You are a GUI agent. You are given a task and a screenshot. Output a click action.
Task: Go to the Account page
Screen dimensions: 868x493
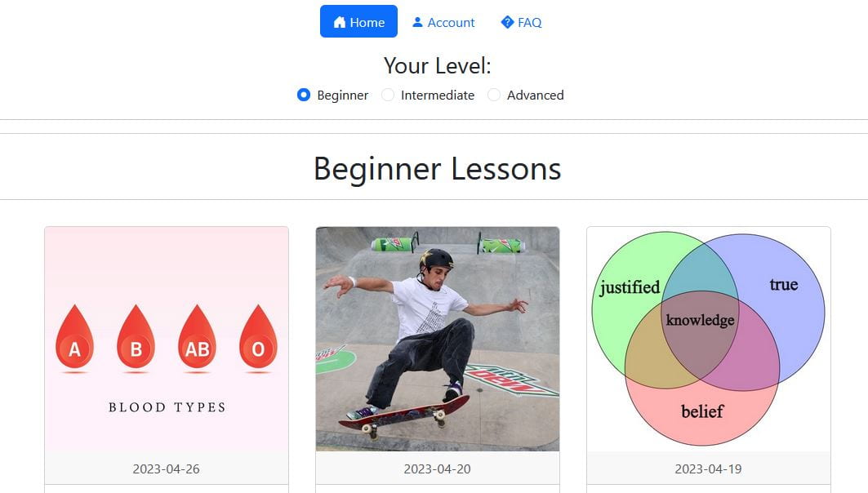pos(443,22)
